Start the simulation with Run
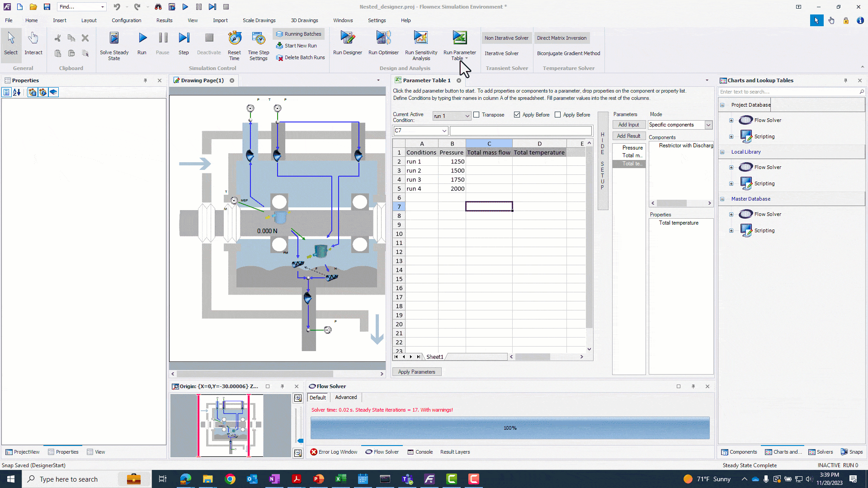 (142, 38)
